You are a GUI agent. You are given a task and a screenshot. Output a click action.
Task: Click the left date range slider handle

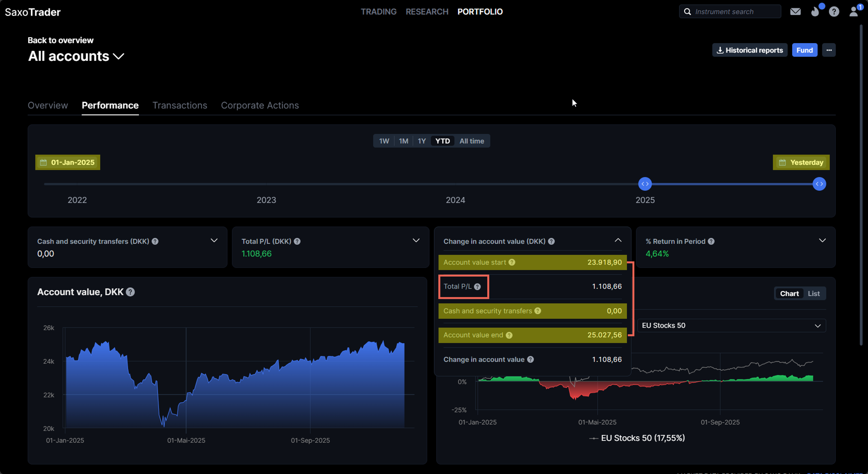pyautogui.click(x=645, y=184)
